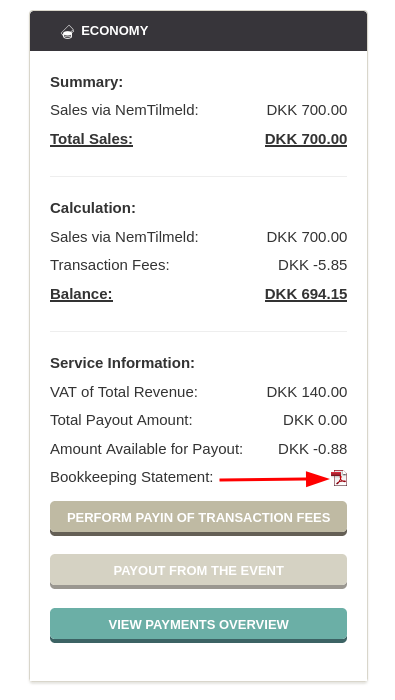395x700 pixels.
Task: Click the Balance label
Action: coord(81,294)
